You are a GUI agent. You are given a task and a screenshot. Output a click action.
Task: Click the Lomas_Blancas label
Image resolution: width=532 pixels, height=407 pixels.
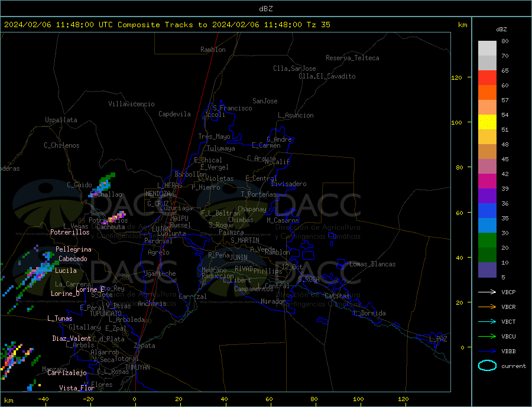pyautogui.click(x=372, y=264)
